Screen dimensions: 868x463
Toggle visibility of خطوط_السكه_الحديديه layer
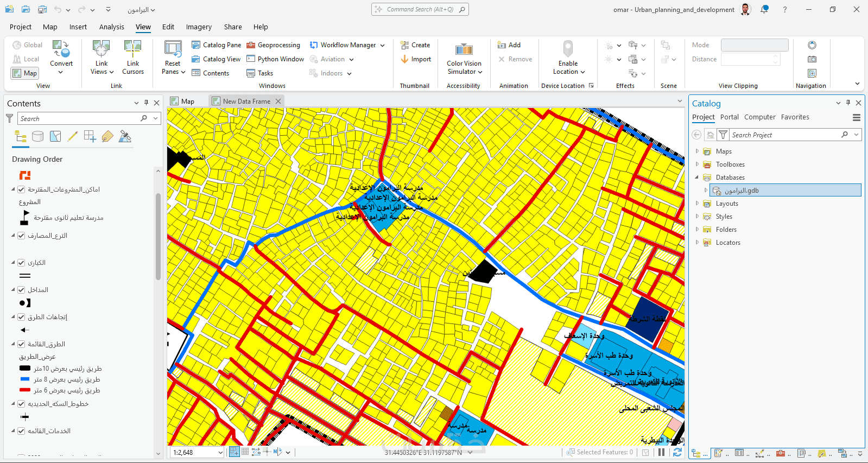tap(21, 404)
